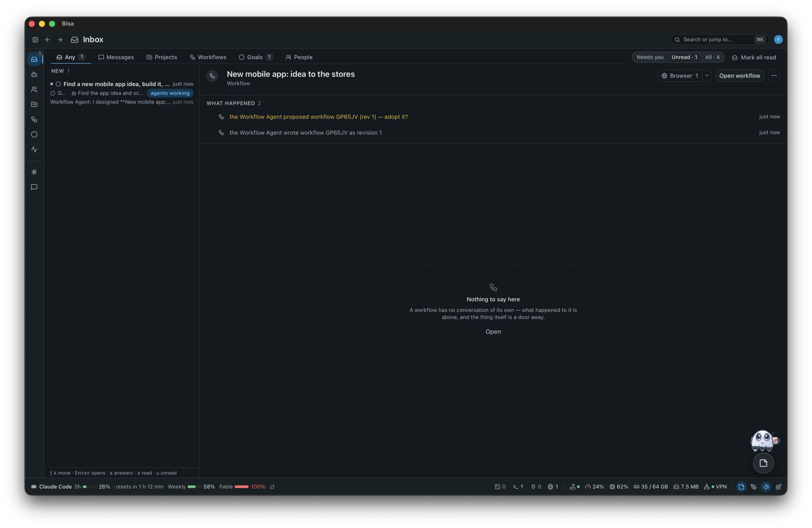
Task: Click the Search or jump to field
Action: point(719,39)
